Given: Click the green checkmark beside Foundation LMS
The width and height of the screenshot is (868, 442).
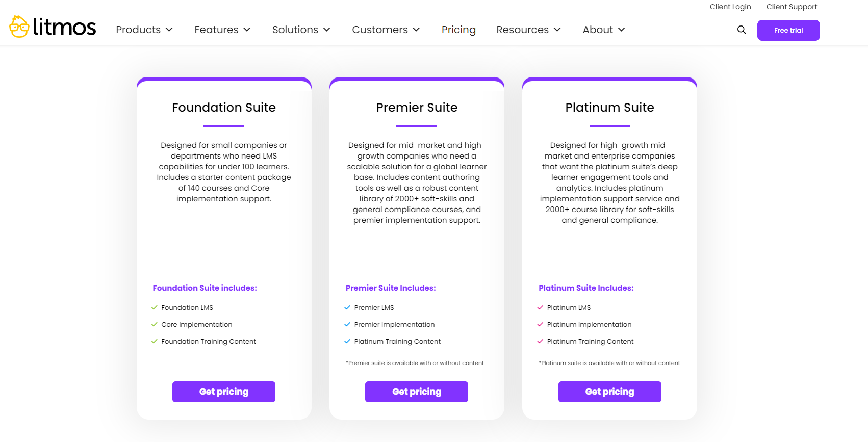Looking at the screenshot, I should [155, 307].
